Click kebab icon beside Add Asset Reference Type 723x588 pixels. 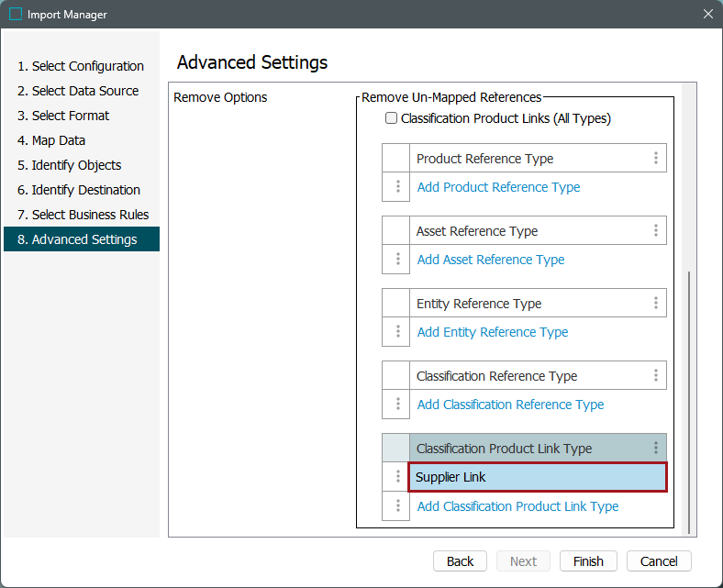click(397, 260)
